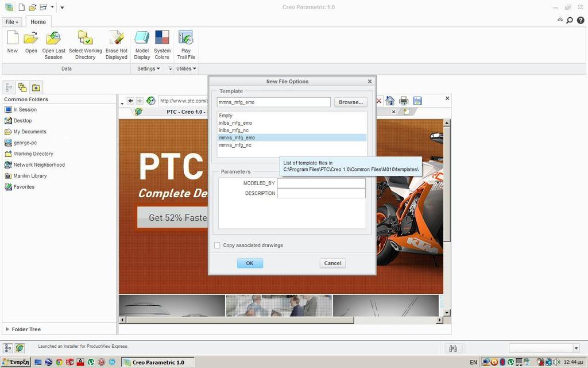
Task: Select the mmns_mfg_emo template in the list
Action: (292, 138)
